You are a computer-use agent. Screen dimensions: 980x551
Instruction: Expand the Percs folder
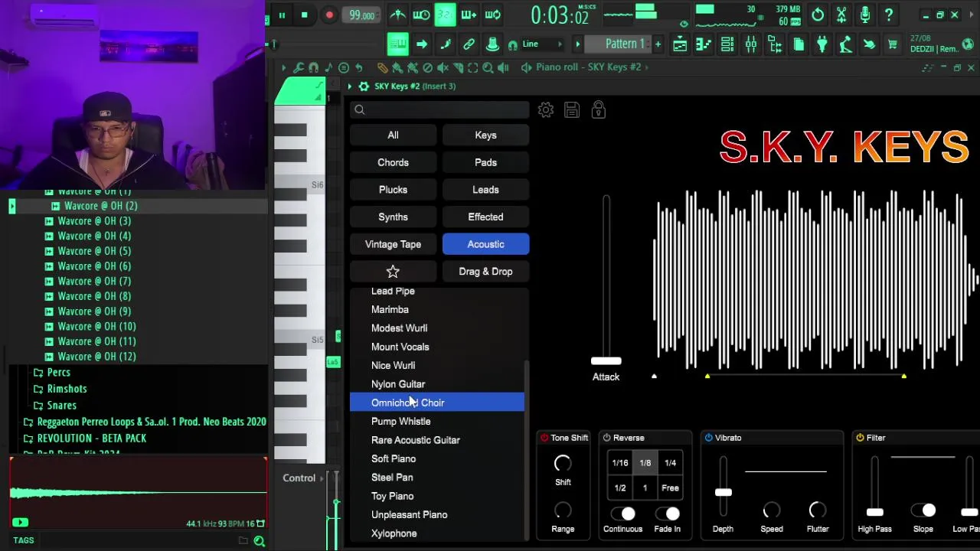pos(53,372)
